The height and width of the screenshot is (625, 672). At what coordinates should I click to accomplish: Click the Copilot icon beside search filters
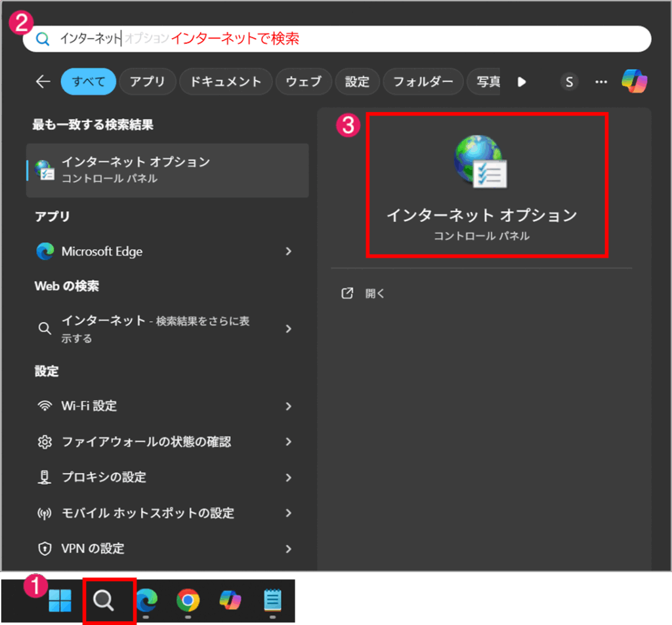pos(634,82)
